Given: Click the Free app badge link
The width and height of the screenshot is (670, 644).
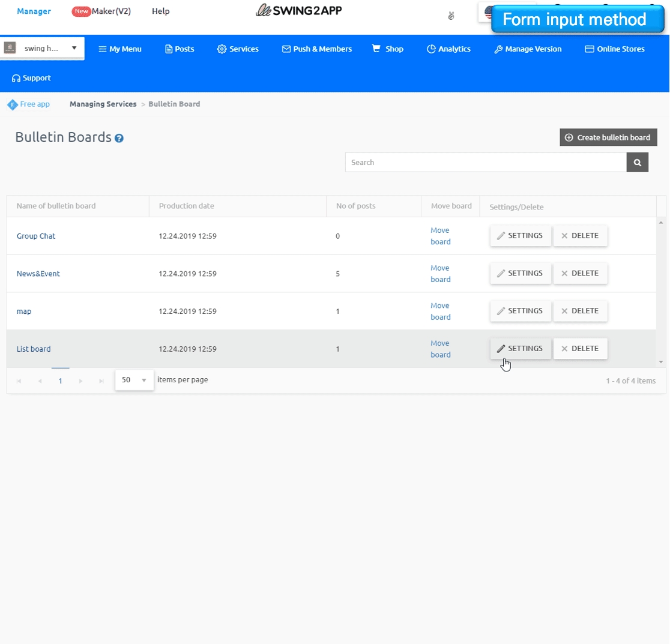Looking at the screenshot, I should point(29,104).
